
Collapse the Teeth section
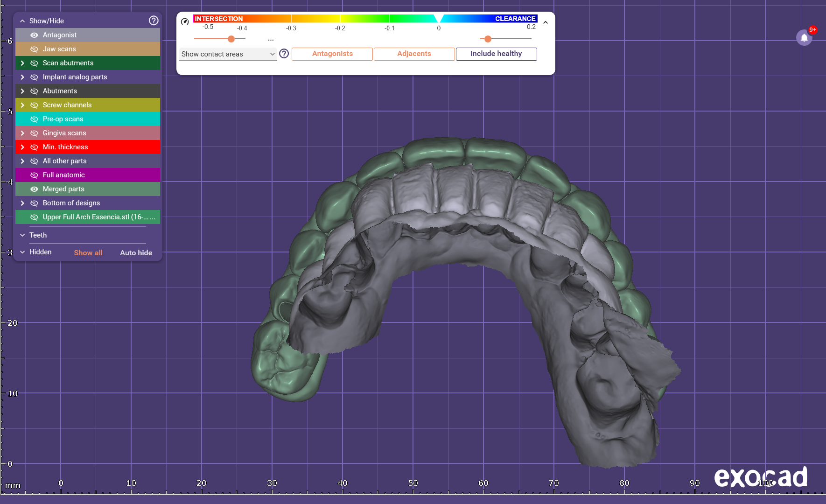pyautogui.click(x=22, y=235)
